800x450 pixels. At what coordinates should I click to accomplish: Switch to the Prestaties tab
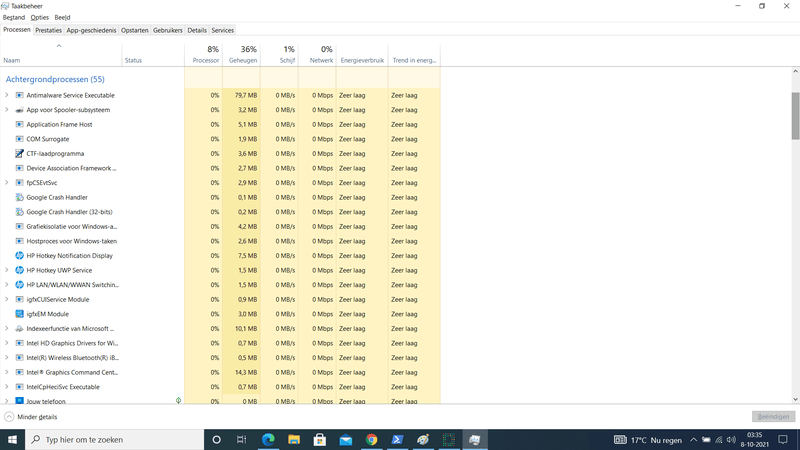coord(48,30)
